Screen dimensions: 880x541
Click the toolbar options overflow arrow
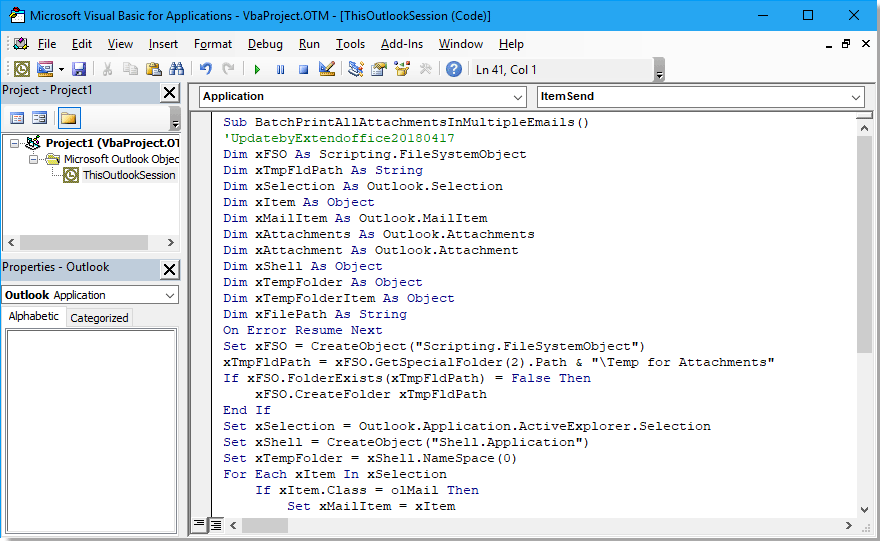tap(659, 70)
